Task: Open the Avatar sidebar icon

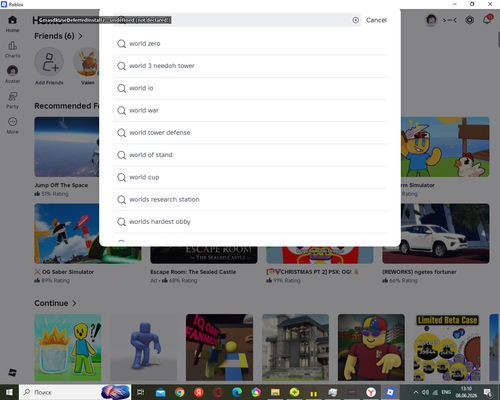Action: point(12,74)
